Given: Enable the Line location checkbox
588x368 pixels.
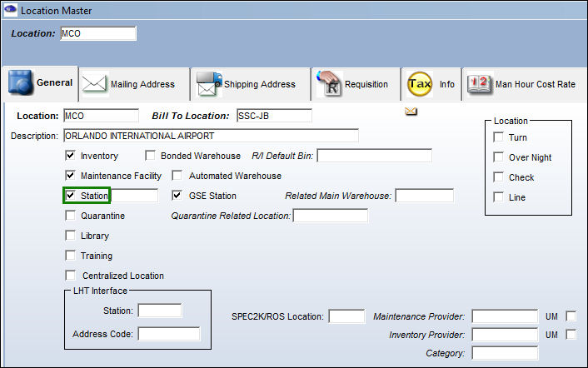Looking at the screenshot, I should (498, 196).
